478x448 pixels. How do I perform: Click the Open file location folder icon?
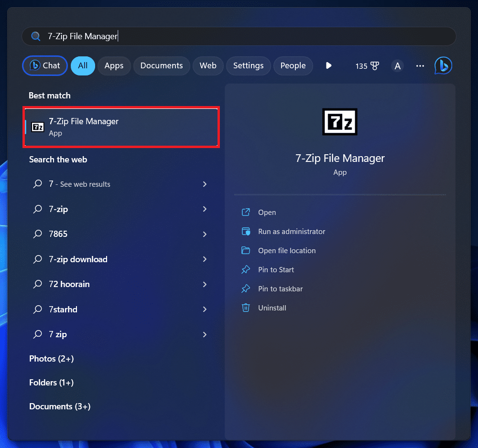pos(246,251)
